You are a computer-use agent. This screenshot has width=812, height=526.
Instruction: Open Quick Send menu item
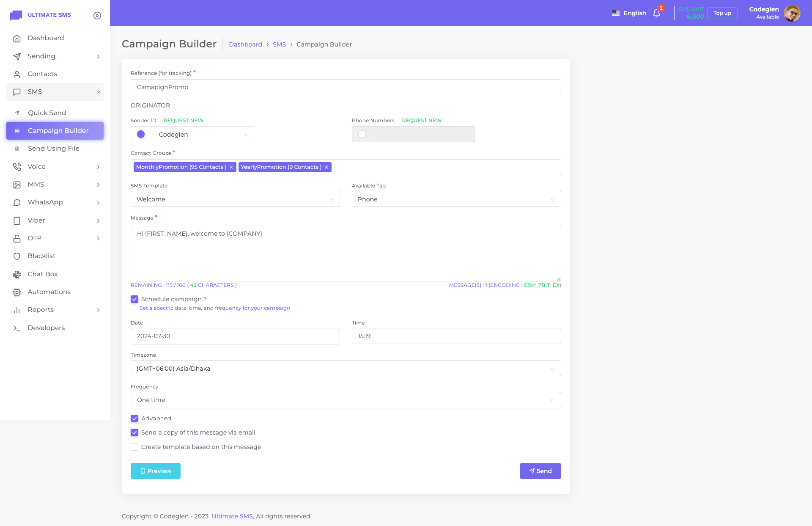pyautogui.click(x=47, y=113)
